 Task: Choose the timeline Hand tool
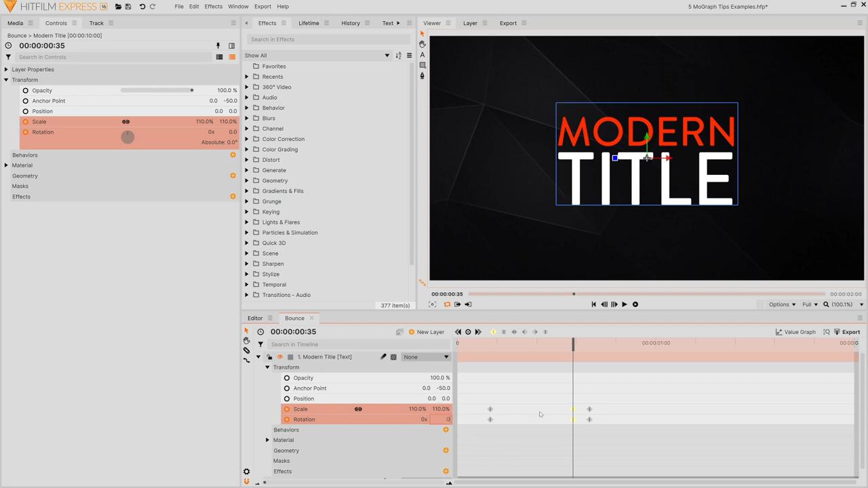click(246, 341)
